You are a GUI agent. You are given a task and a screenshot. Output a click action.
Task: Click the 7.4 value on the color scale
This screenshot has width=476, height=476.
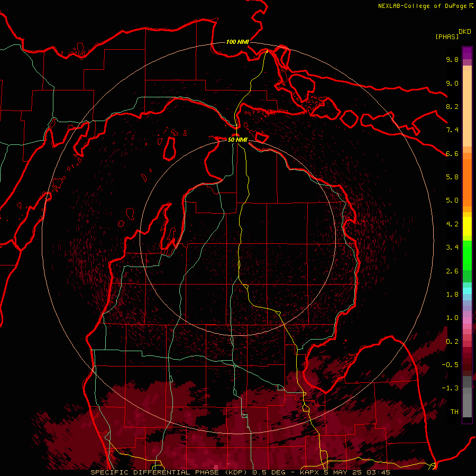click(452, 130)
